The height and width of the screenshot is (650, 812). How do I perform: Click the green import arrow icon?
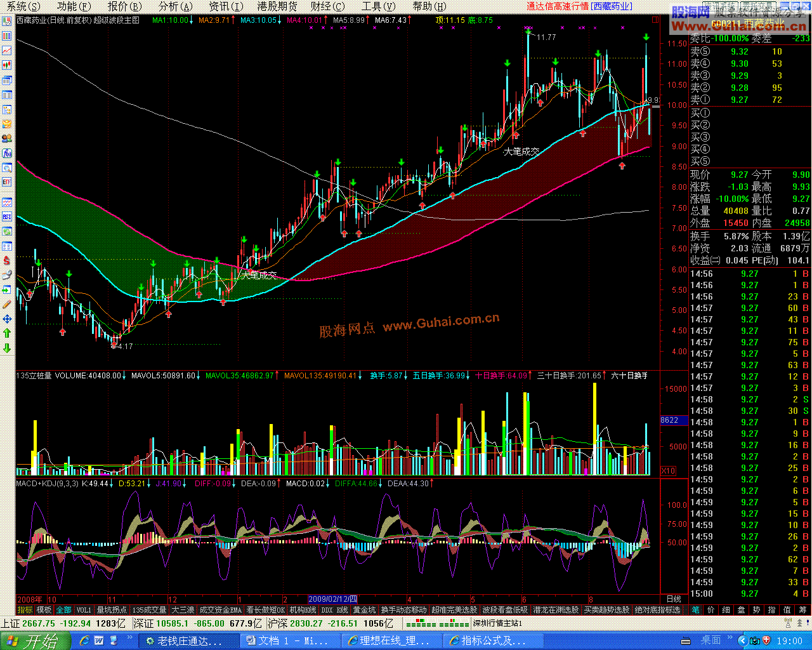pyautogui.click(x=7, y=290)
